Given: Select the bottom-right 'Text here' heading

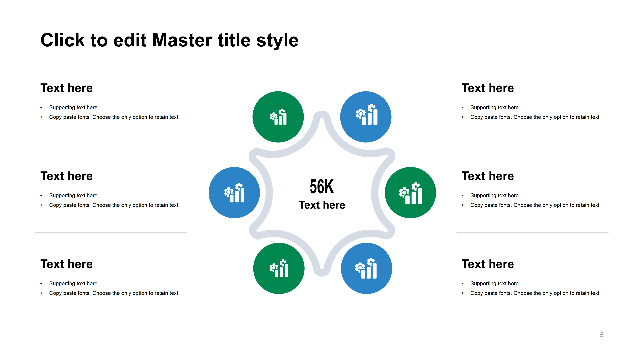Looking at the screenshot, I should [488, 264].
